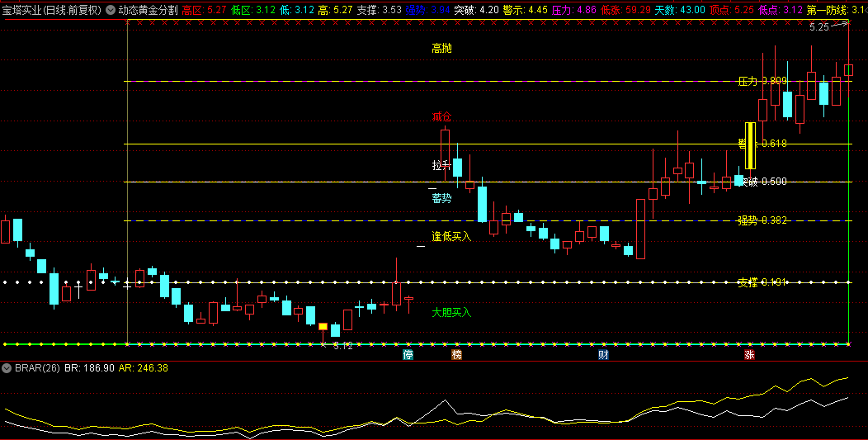
Task: Click the 蓄势 zone label
Action: (x=441, y=198)
